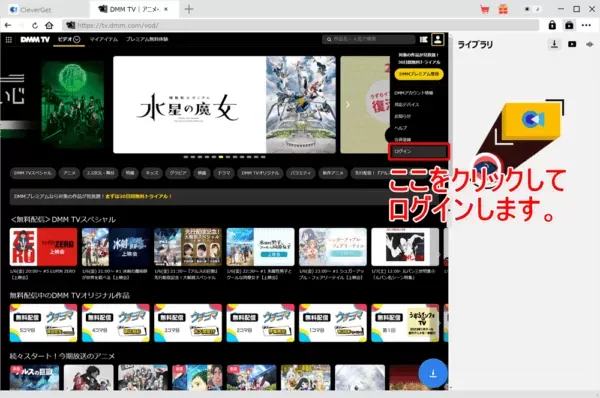
Task: Open a new tab with the plus icon
Action: point(189,9)
